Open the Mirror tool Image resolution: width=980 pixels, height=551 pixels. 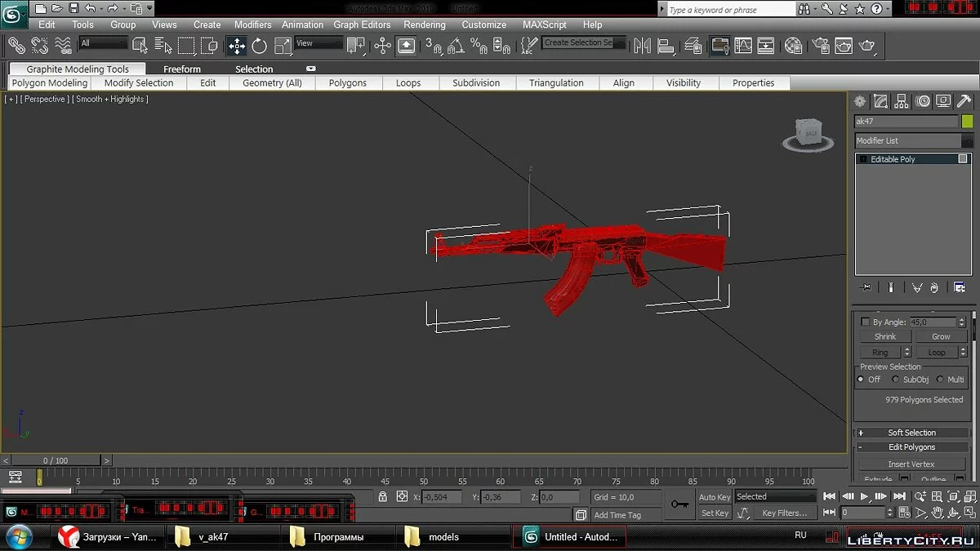tap(643, 46)
